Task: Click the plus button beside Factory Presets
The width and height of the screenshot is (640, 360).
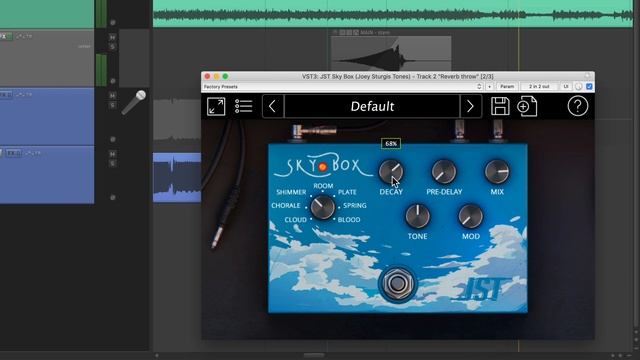Action: coord(489,87)
